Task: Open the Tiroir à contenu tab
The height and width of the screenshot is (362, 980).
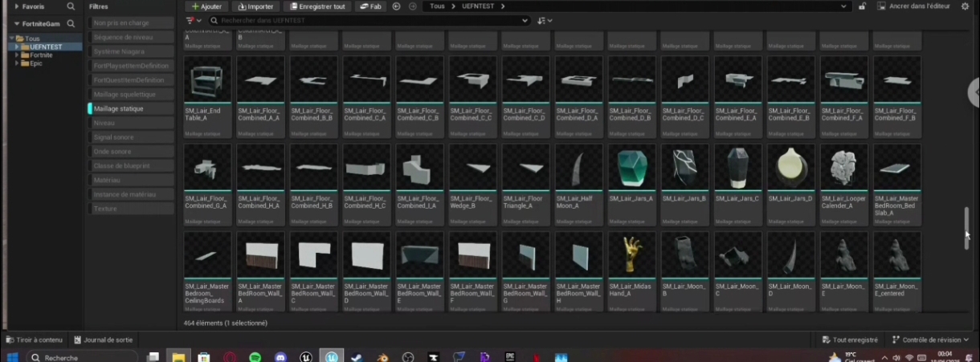Action: [34, 340]
